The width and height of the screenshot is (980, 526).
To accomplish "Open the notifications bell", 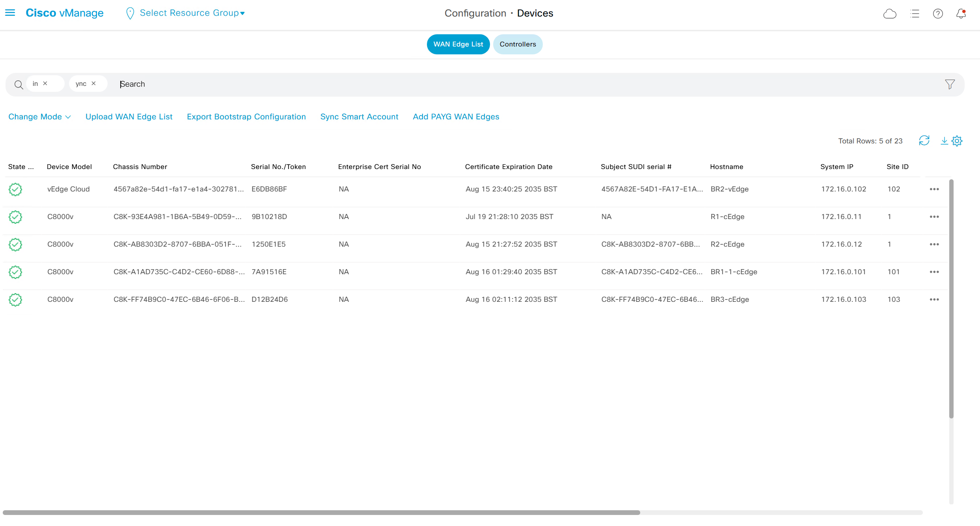I will coord(961,14).
